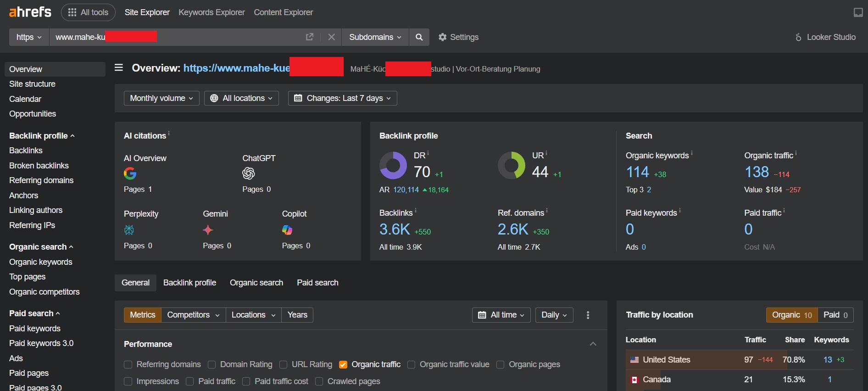
Task: Open Looker Studio integration
Action: [825, 37]
